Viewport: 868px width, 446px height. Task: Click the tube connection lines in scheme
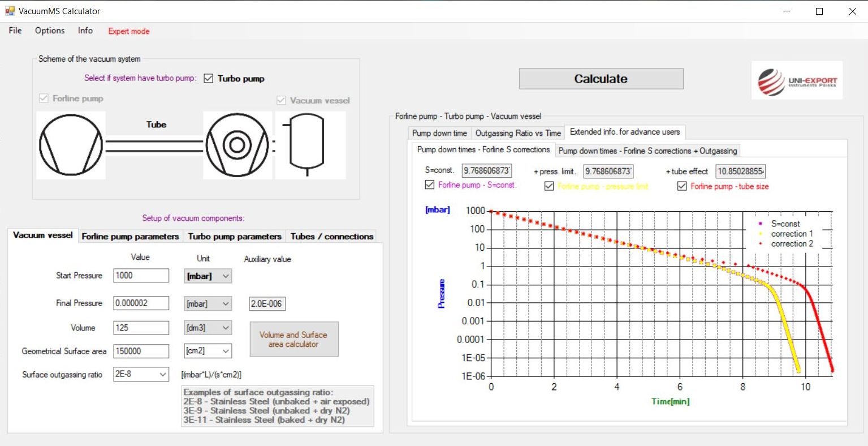tap(154, 146)
